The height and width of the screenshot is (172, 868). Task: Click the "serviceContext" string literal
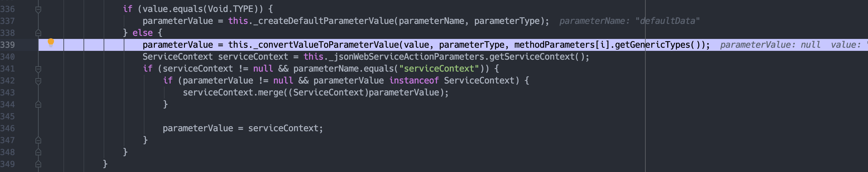439,69
